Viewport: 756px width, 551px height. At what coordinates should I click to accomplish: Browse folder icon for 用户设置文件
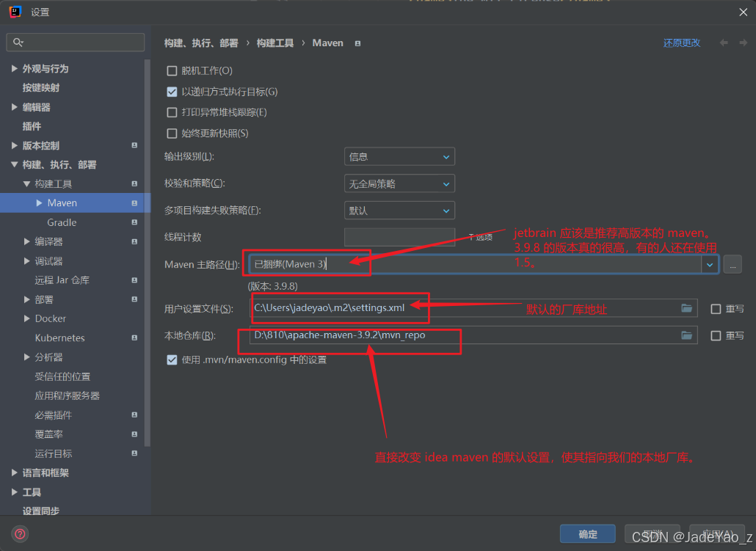pyautogui.click(x=686, y=308)
